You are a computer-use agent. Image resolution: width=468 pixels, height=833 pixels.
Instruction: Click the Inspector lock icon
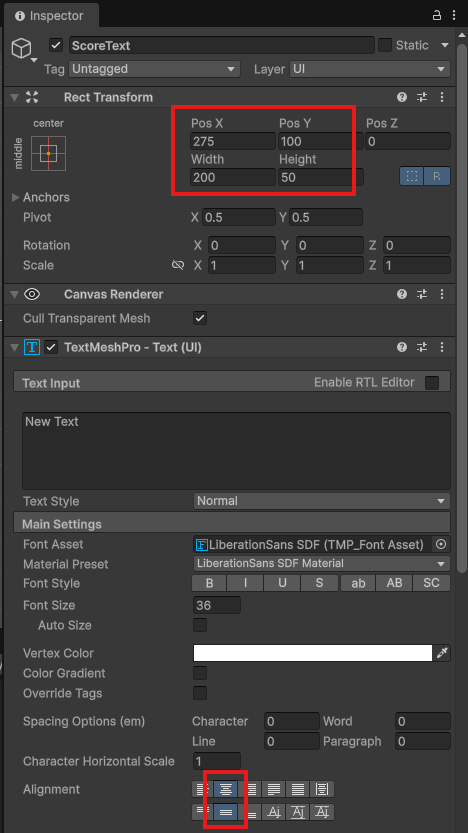[x=437, y=15]
